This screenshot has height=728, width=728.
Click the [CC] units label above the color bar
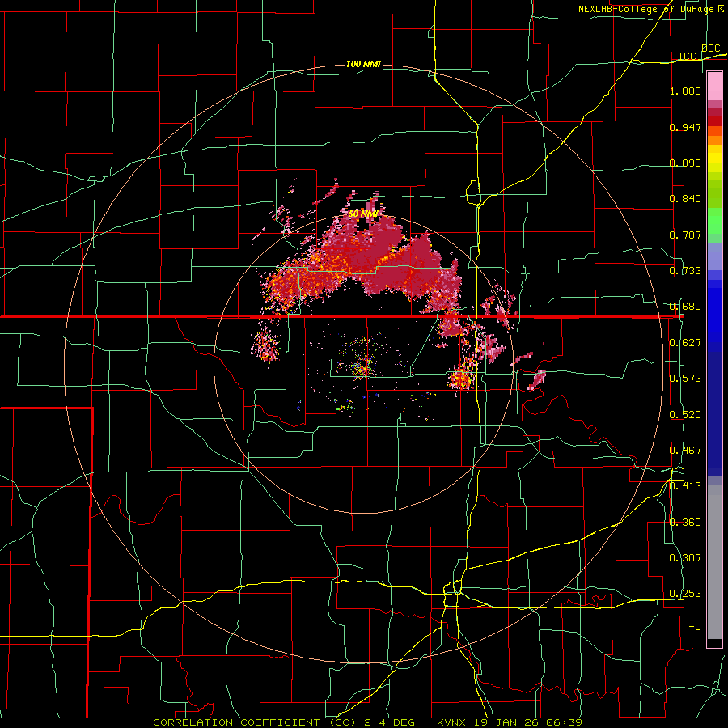pyautogui.click(x=691, y=56)
